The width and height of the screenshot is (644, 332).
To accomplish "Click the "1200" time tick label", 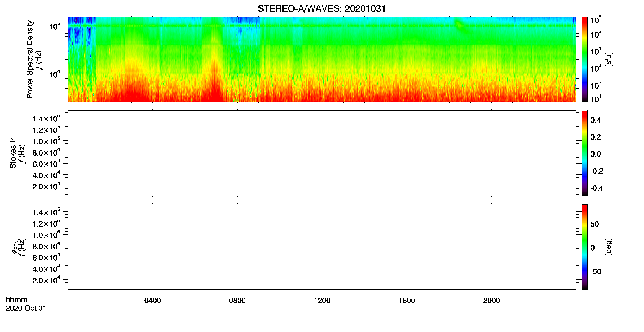I will pos(322,301).
